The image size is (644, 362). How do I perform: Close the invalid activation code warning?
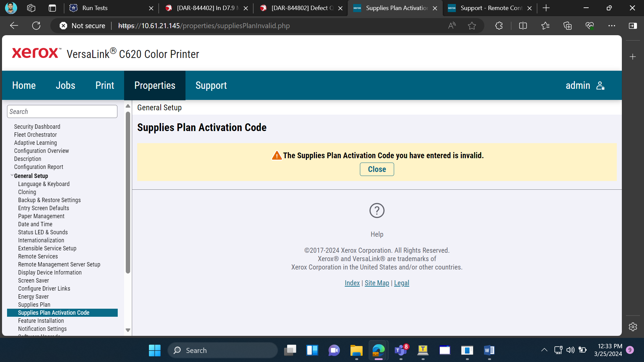click(377, 169)
